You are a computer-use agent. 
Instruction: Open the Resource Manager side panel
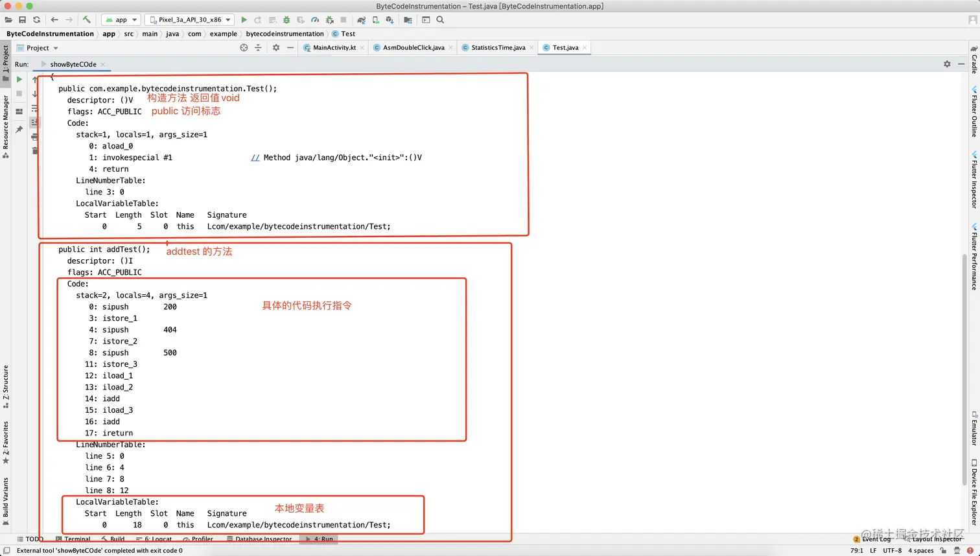(x=6, y=126)
